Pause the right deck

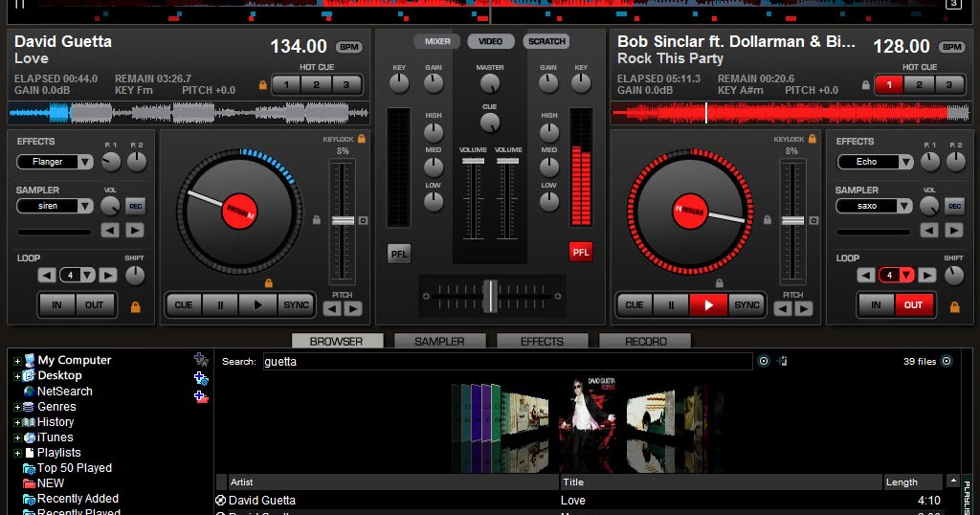(671, 305)
